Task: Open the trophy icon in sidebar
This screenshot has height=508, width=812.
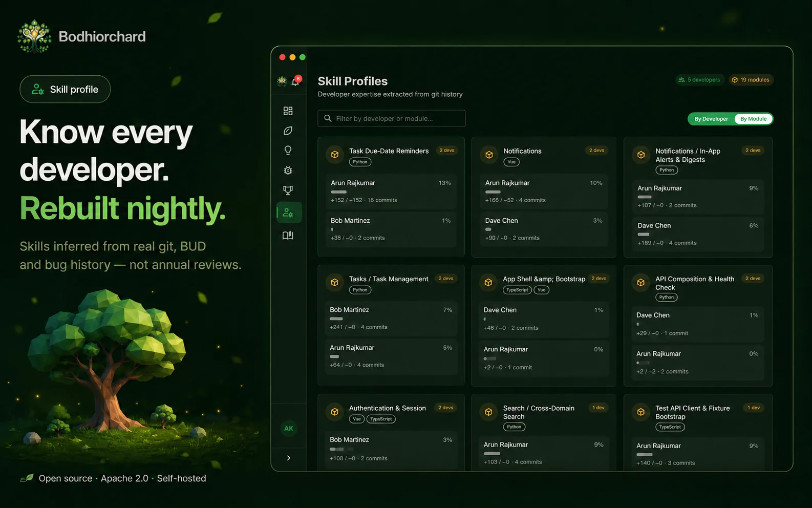Action: click(288, 190)
